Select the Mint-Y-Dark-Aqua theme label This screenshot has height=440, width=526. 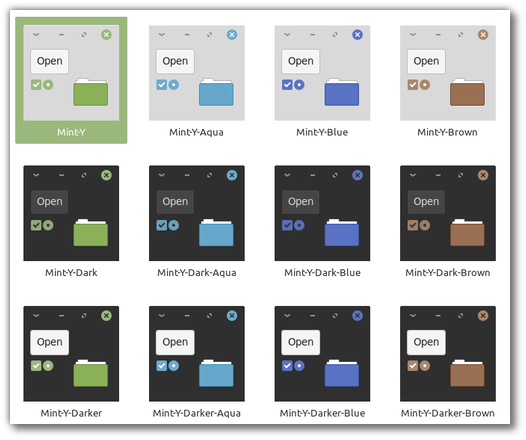(x=197, y=273)
